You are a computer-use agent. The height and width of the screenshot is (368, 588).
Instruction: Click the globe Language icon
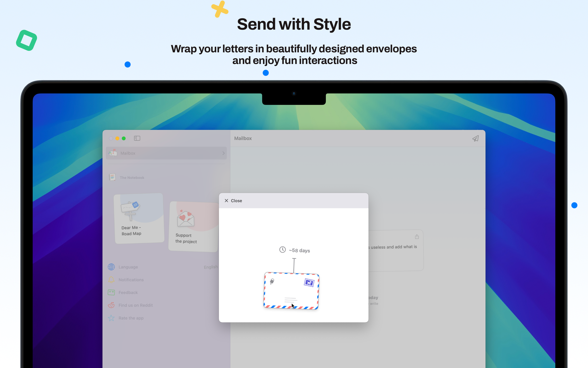click(x=111, y=267)
